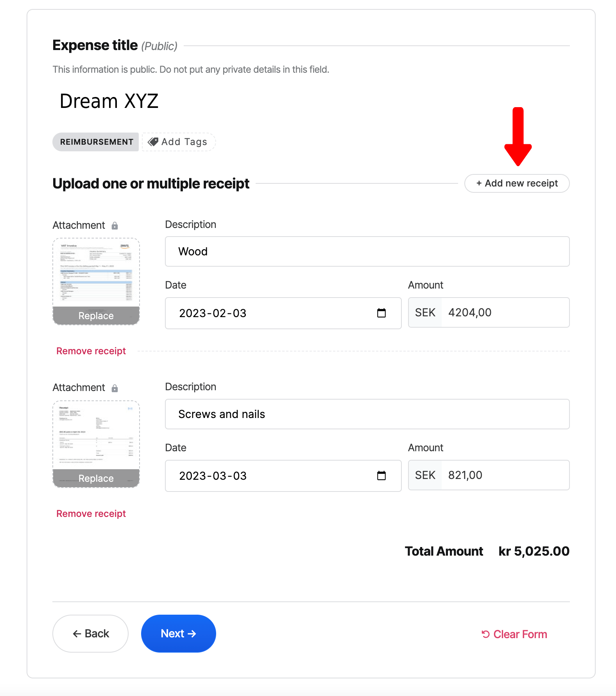
Task: Go back with the Back button
Action: point(91,633)
